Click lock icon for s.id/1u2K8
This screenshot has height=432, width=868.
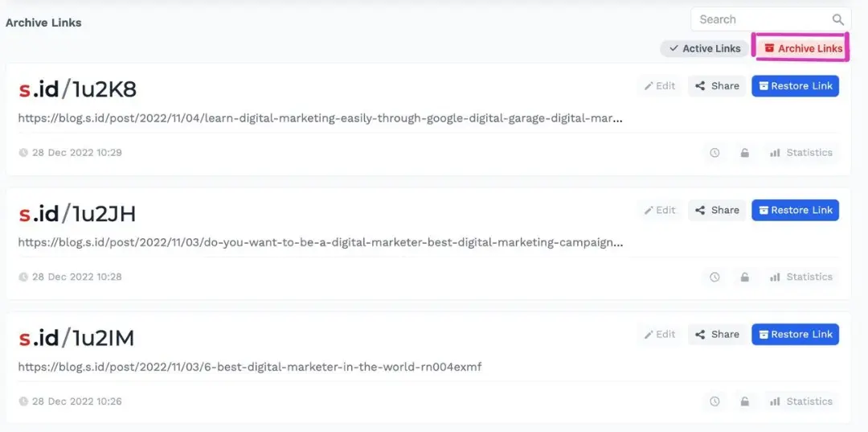pyautogui.click(x=745, y=153)
